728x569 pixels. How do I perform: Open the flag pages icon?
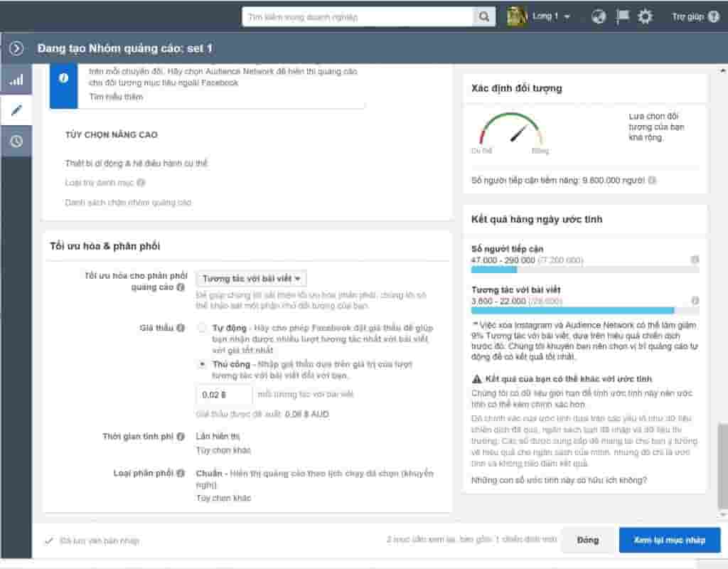(x=622, y=17)
